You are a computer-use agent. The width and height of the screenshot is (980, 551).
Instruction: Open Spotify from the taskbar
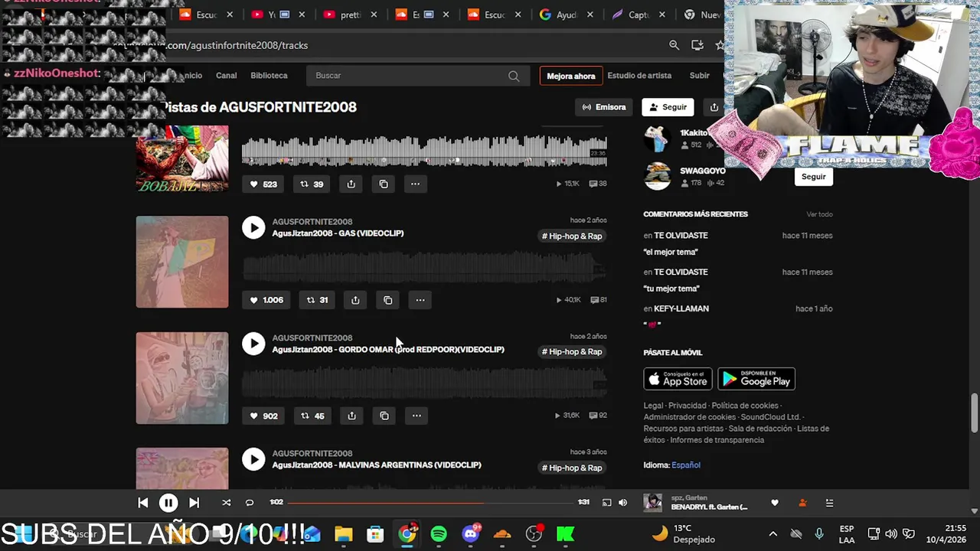pos(439,533)
